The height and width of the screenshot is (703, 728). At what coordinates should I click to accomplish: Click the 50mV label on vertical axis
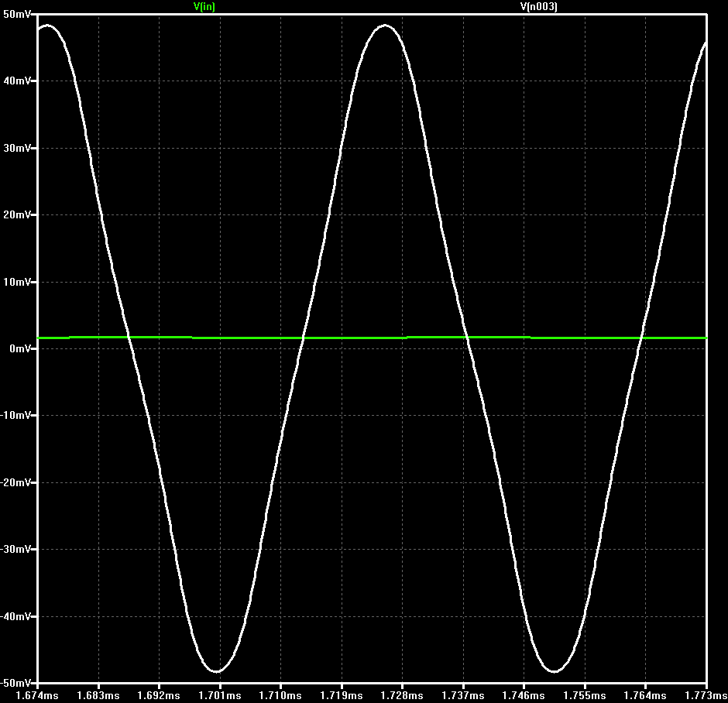point(17,15)
